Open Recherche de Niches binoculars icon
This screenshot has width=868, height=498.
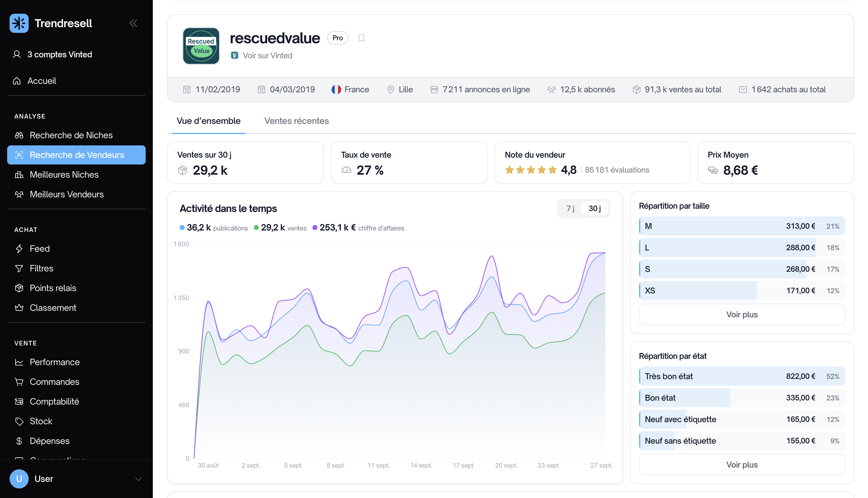(19, 135)
